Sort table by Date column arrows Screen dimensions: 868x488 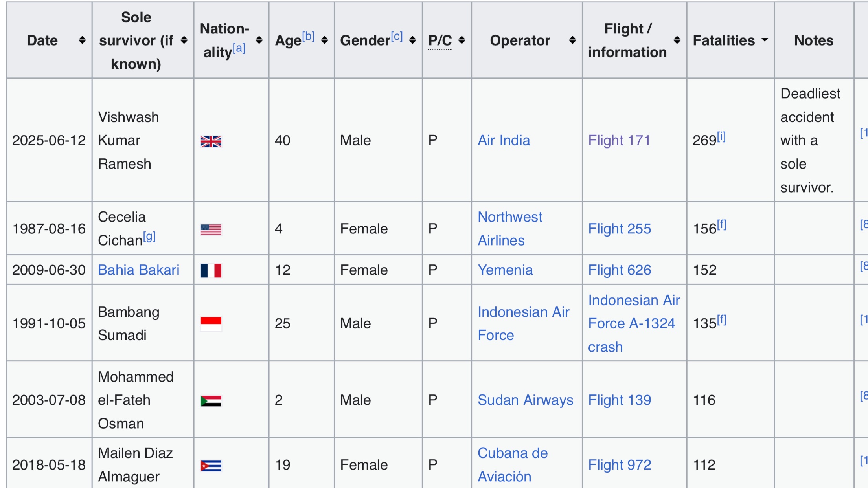pos(82,40)
